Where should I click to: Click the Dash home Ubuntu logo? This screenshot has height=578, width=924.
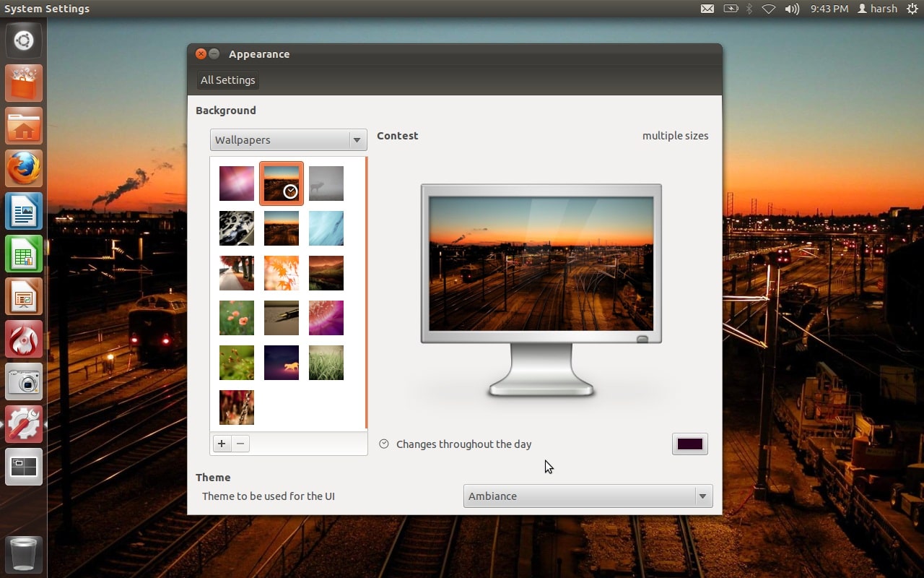click(x=24, y=40)
